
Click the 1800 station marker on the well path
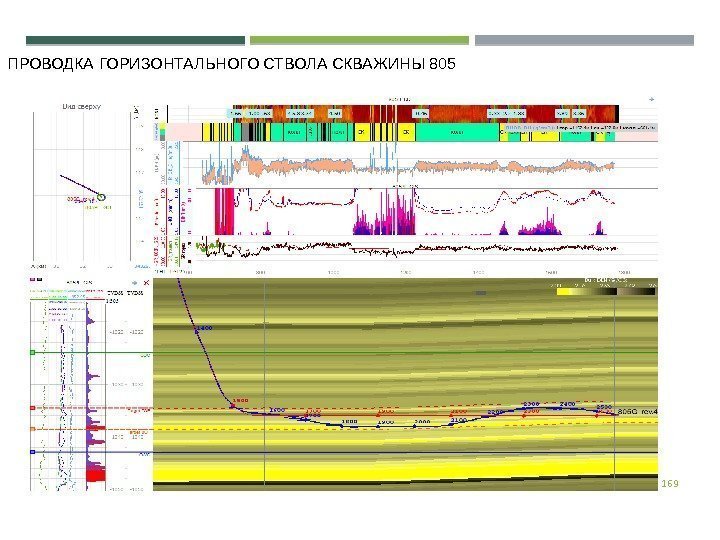(x=342, y=426)
